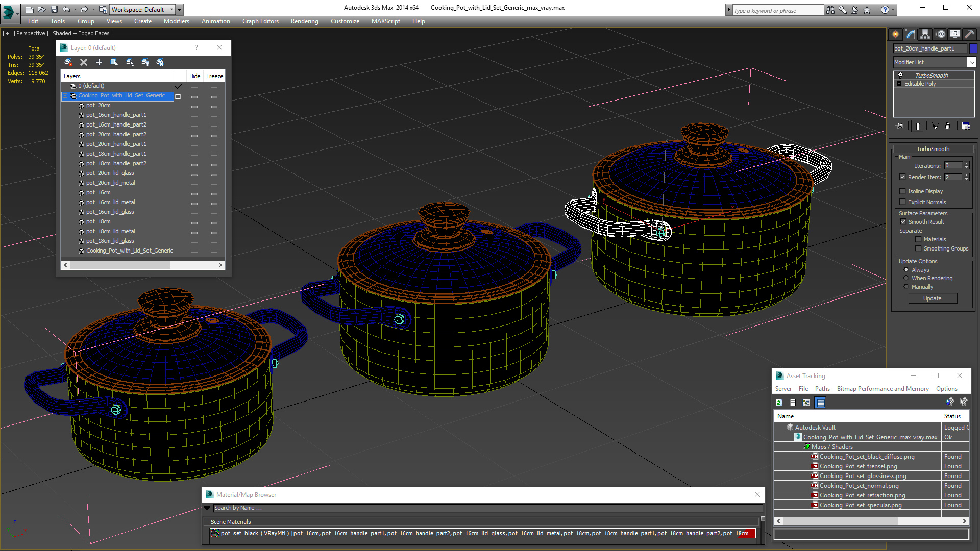The width and height of the screenshot is (980, 551).
Task: Click Freeze/Unfreeze All Layers snowflake icon
Action: pos(160,62)
